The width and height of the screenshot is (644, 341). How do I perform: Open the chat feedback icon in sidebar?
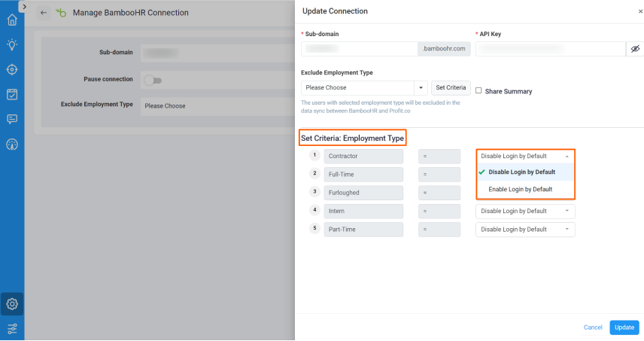pos(12,119)
